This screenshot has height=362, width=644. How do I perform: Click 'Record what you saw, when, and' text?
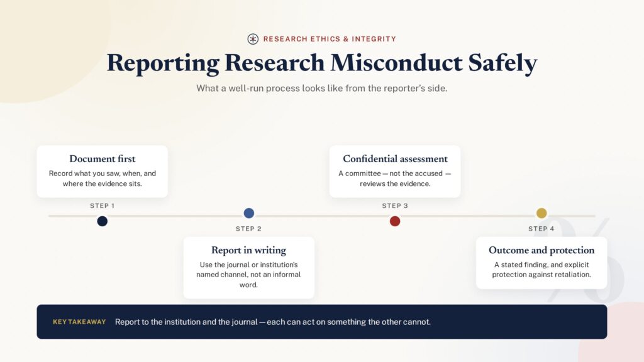[103, 173]
